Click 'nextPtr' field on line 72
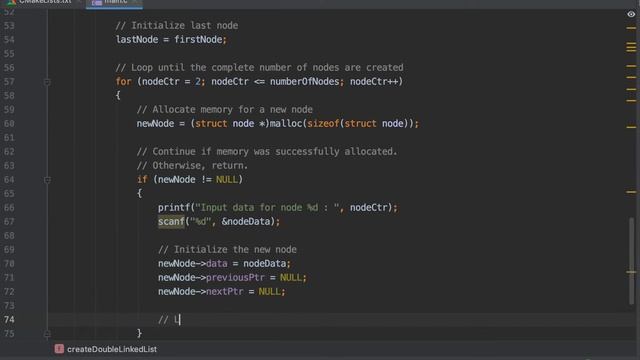The width and height of the screenshot is (640, 360). point(224,292)
